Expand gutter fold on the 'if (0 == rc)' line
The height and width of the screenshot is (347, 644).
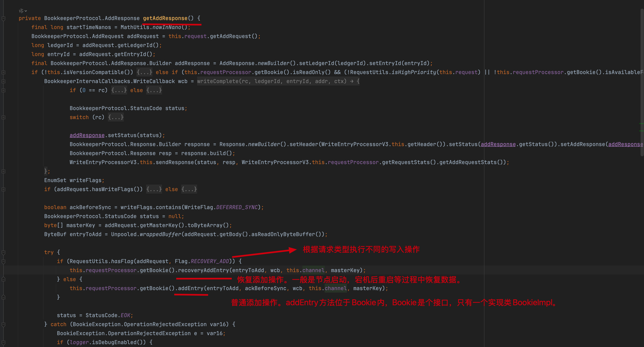tap(3, 90)
